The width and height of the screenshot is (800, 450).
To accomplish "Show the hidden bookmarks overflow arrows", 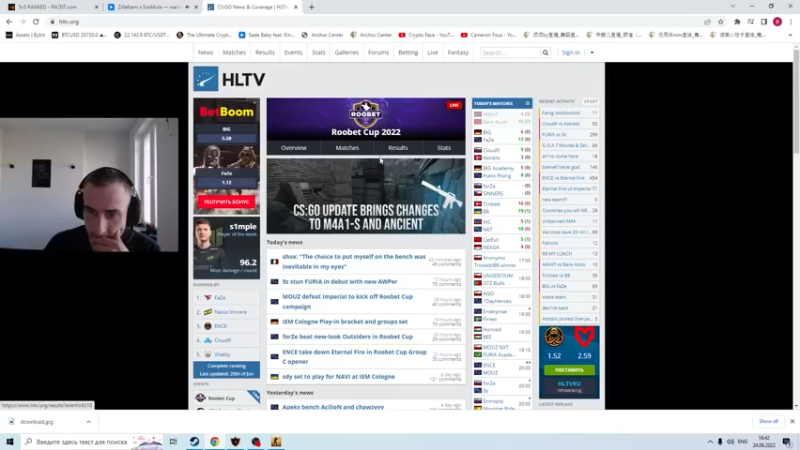I will [x=790, y=35].
